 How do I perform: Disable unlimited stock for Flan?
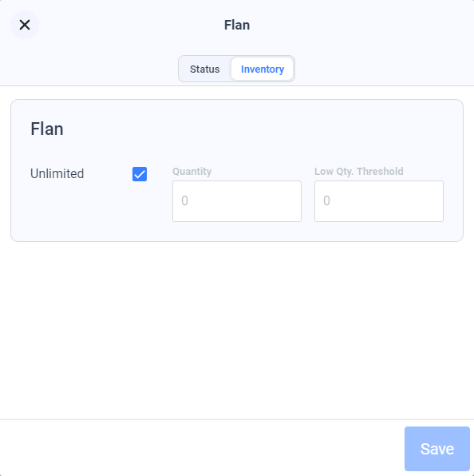tap(140, 174)
